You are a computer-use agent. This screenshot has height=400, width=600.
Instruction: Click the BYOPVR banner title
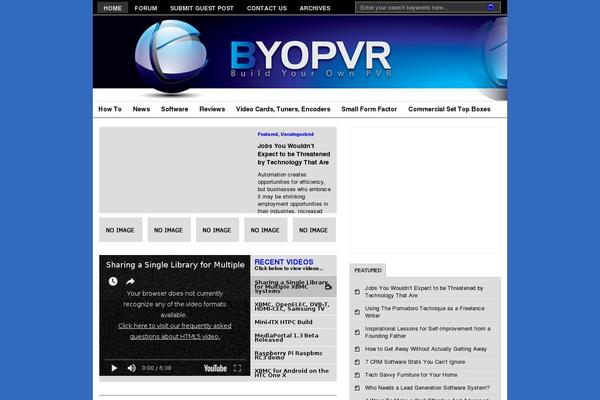point(310,58)
